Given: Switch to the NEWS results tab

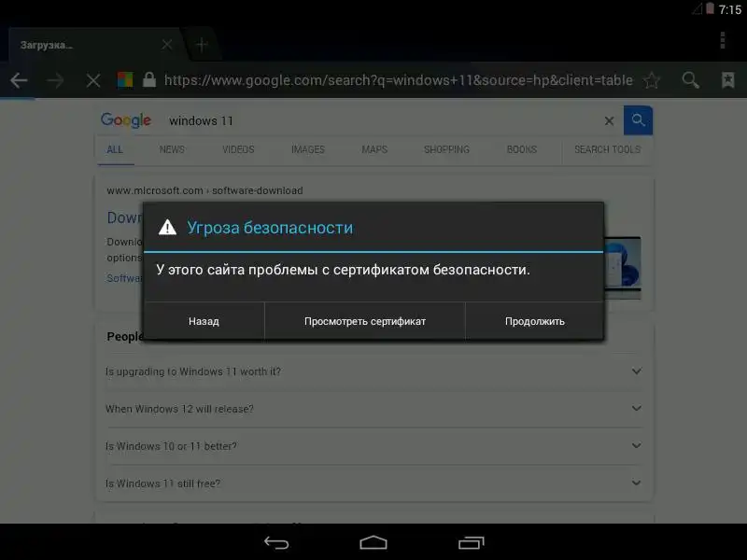Looking at the screenshot, I should [x=172, y=149].
